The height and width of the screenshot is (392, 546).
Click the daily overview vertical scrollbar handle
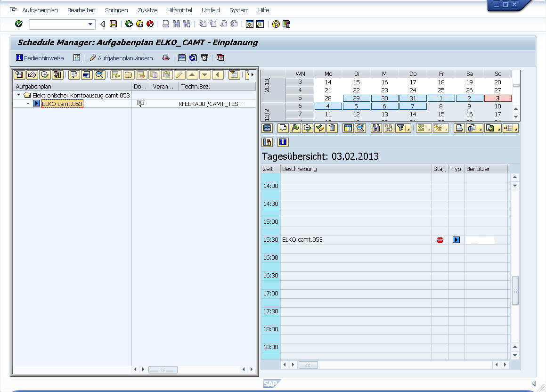515,291
